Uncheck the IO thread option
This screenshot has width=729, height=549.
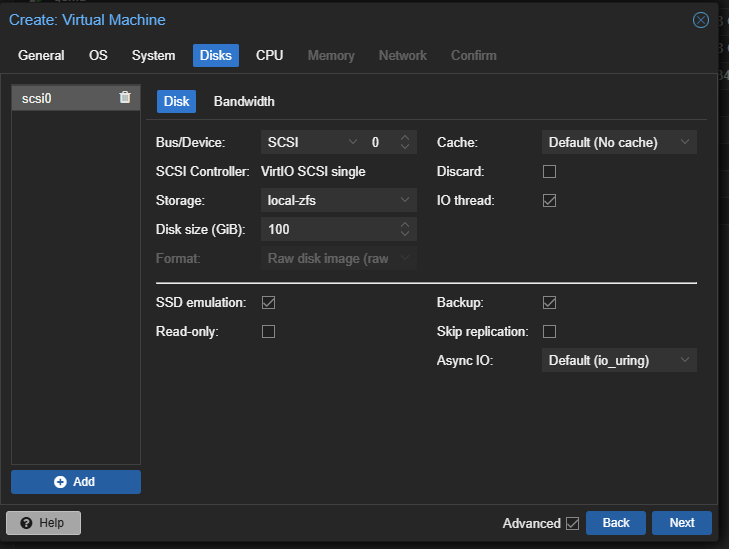click(549, 201)
